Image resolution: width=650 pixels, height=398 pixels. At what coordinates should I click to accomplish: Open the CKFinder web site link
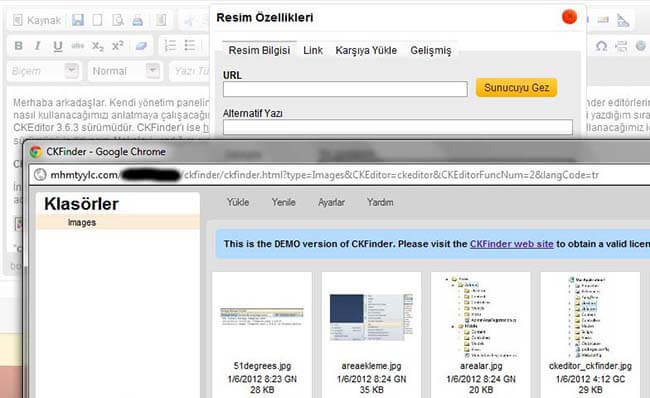pyautogui.click(x=512, y=244)
